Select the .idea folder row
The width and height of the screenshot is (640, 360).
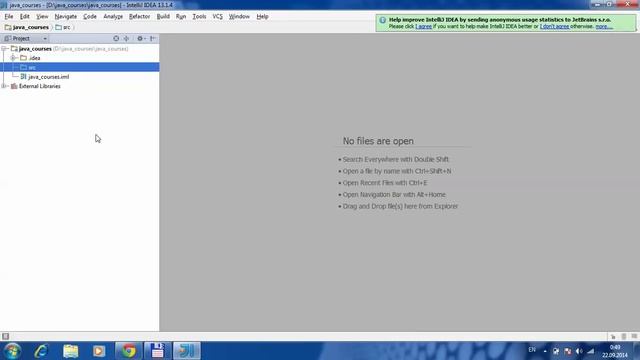[80, 58]
